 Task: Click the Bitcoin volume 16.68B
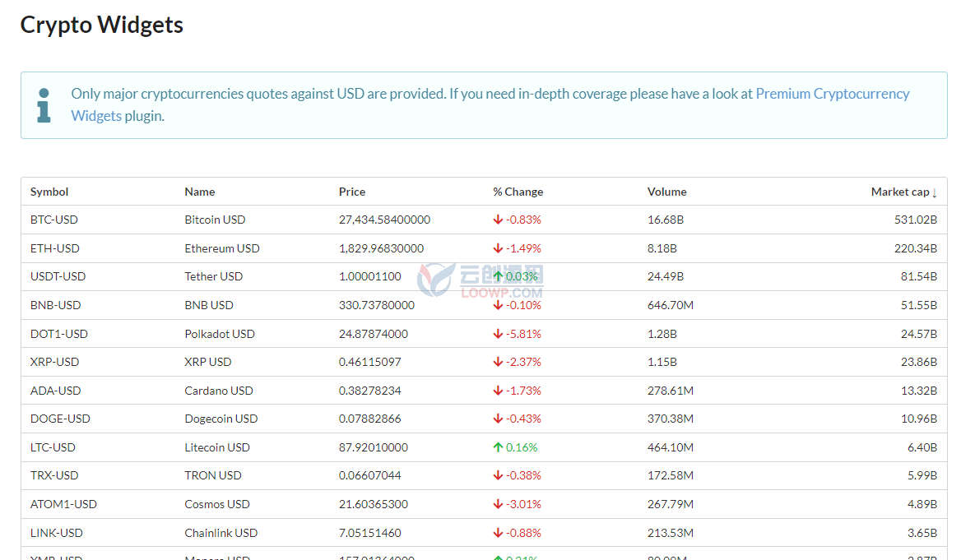(x=665, y=220)
